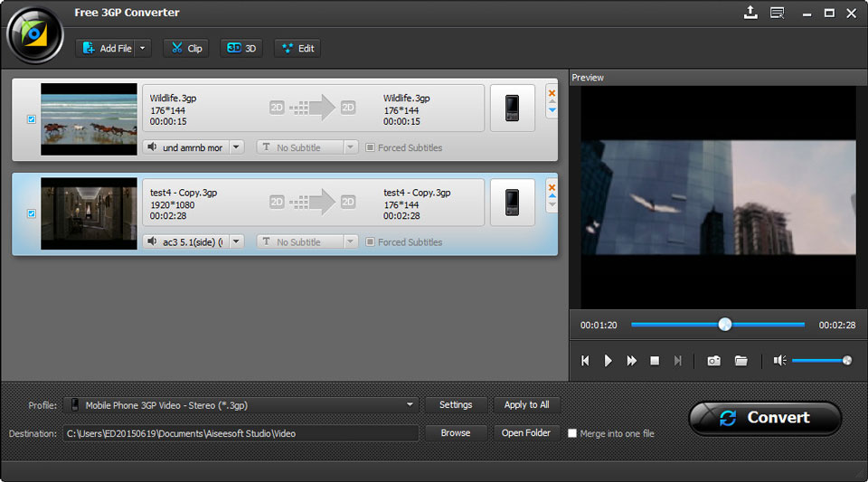Screen dimensions: 868x482
Task: Click the phone profile icon for Wildlife.3gp
Action: coord(513,108)
